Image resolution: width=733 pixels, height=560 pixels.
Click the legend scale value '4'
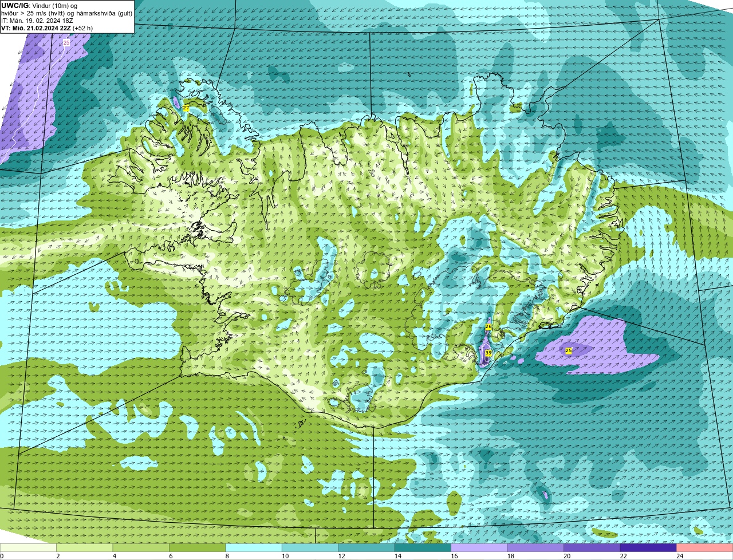[x=115, y=556]
